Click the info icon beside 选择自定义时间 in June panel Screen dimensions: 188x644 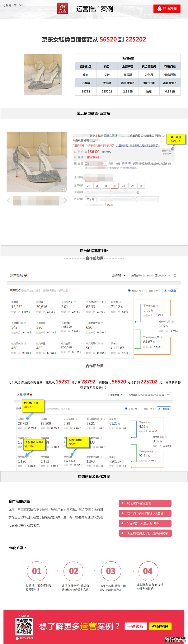(x=23, y=290)
